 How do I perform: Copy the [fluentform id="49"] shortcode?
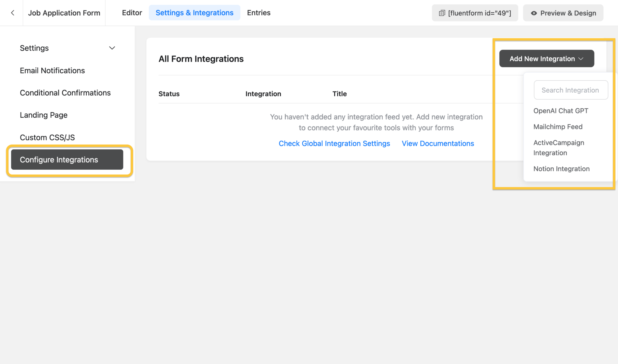(475, 13)
